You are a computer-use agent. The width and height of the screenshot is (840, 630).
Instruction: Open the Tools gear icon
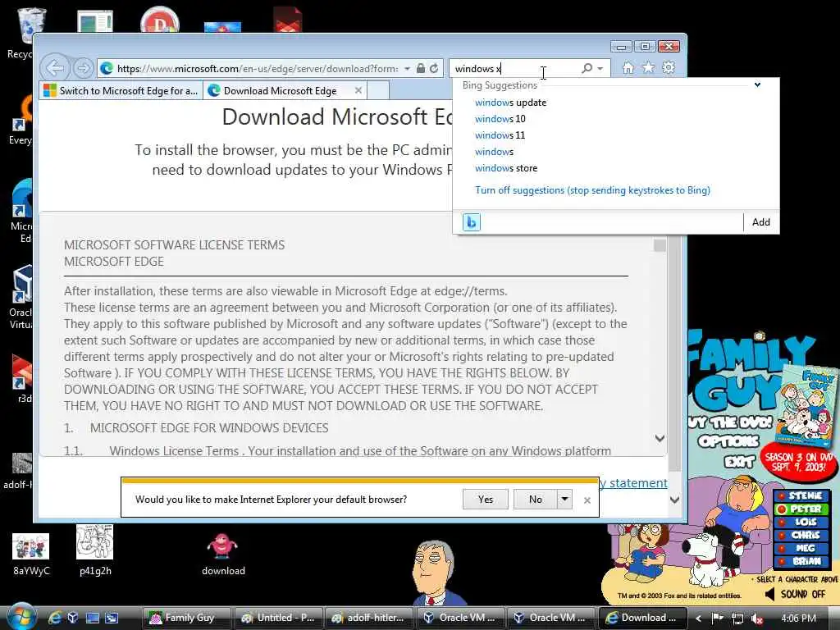pos(669,67)
